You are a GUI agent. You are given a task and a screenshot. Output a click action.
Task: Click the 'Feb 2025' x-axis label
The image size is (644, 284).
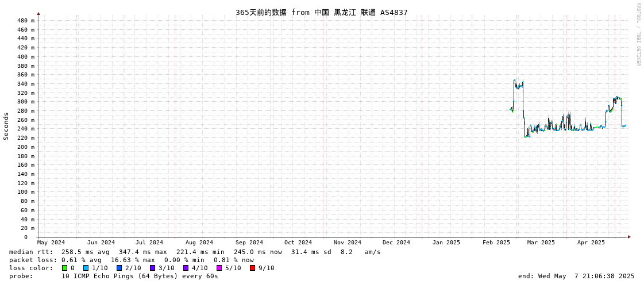pyautogui.click(x=496, y=243)
